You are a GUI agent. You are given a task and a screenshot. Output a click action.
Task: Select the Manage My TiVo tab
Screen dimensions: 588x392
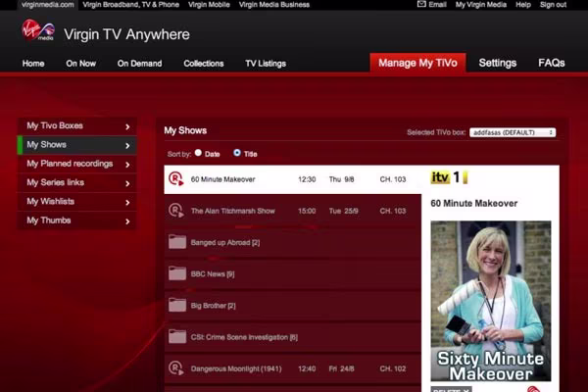click(417, 63)
